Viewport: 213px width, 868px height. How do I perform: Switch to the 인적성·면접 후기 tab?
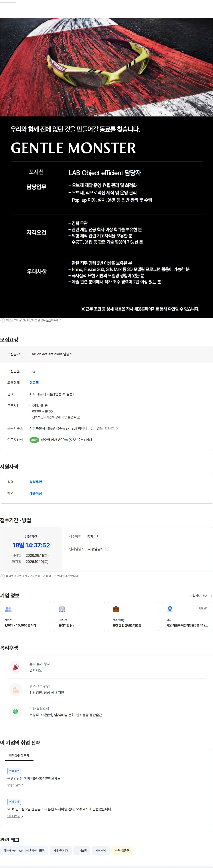[19, 755]
